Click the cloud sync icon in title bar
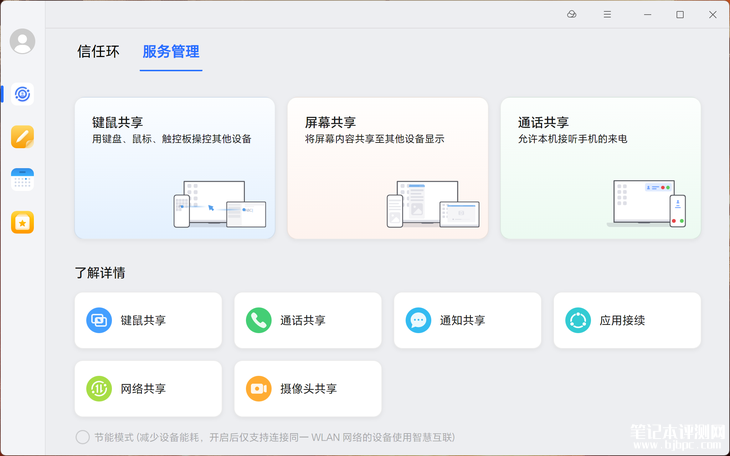730x456 pixels. [572, 14]
